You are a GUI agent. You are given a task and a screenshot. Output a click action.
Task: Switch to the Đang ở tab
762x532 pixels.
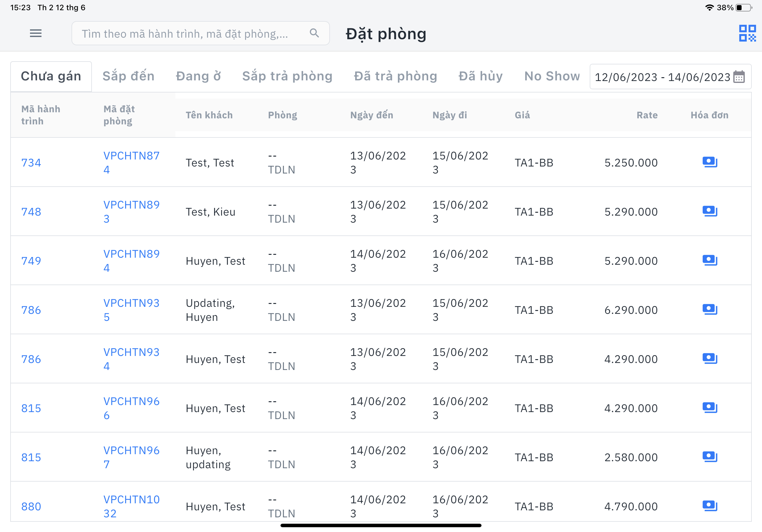198,76
